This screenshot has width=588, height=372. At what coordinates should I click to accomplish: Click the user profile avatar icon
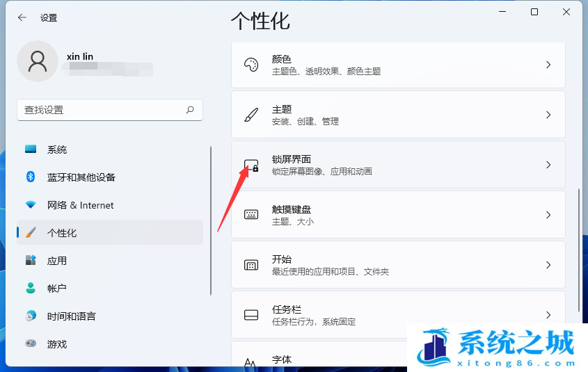click(x=38, y=61)
